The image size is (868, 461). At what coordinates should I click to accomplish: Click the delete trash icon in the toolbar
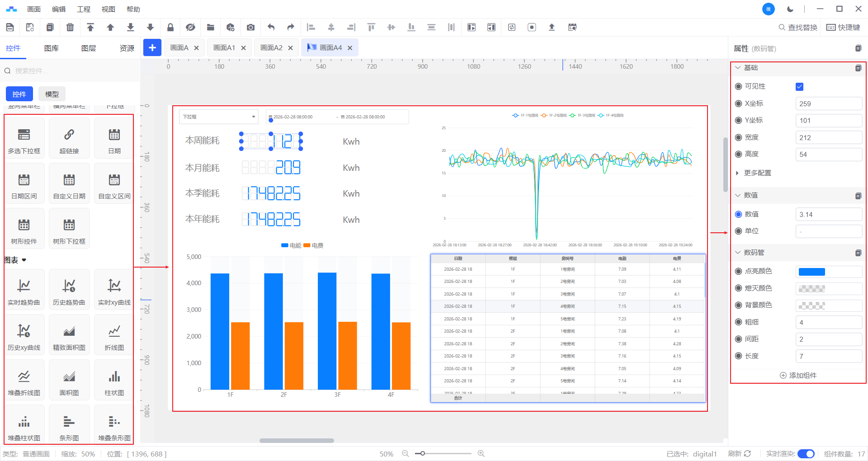(x=70, y=28)
